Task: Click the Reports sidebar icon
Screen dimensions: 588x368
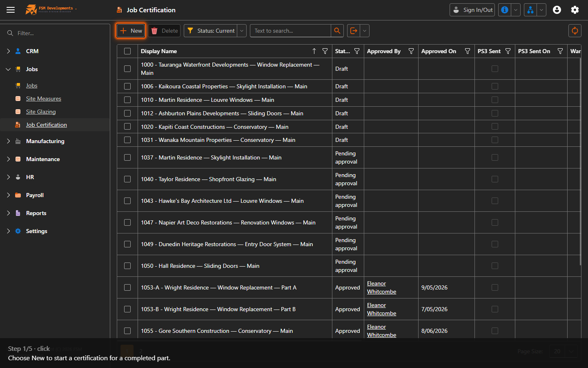Action: coord(18,213)
